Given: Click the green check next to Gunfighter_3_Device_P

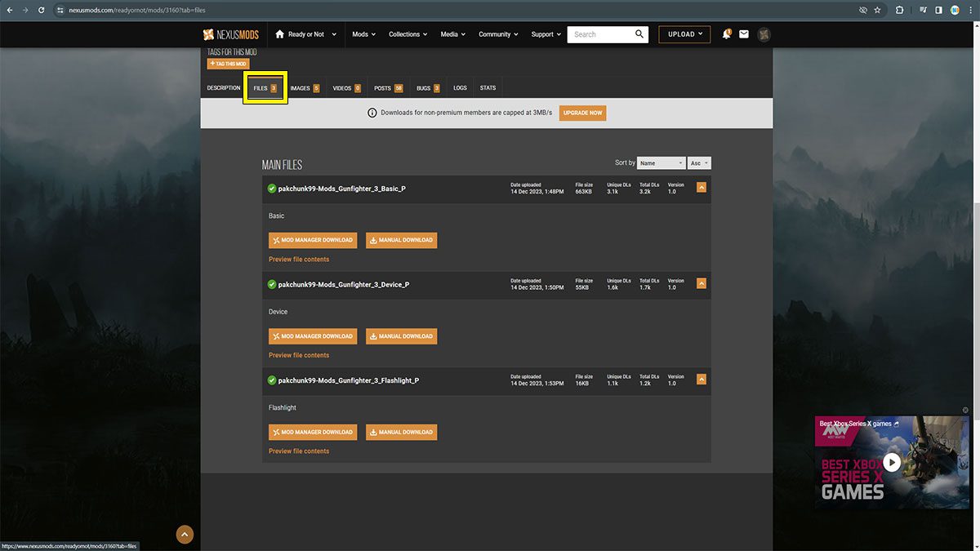Looking at the screenshot, I should (x=272, y=284).
